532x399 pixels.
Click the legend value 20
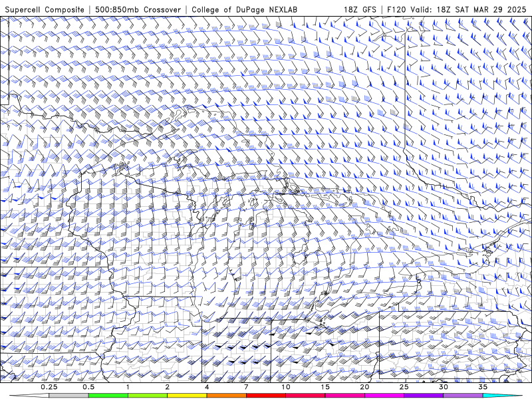[x=364, y=387]
